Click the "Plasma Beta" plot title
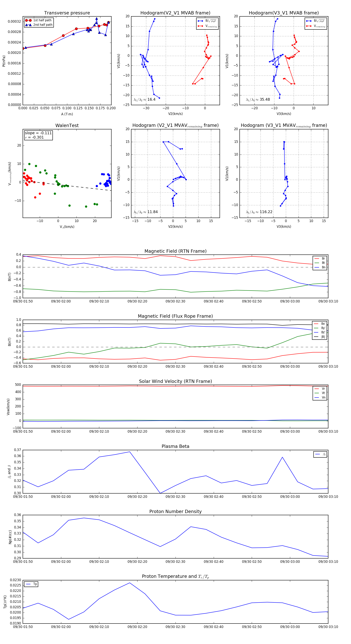 175,446
